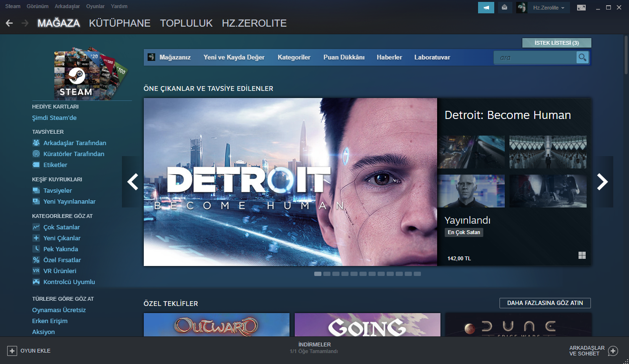Open the Görünüm menu
Image resolution: width=629 pixels, height=364 pixels.
coord(38,7)
